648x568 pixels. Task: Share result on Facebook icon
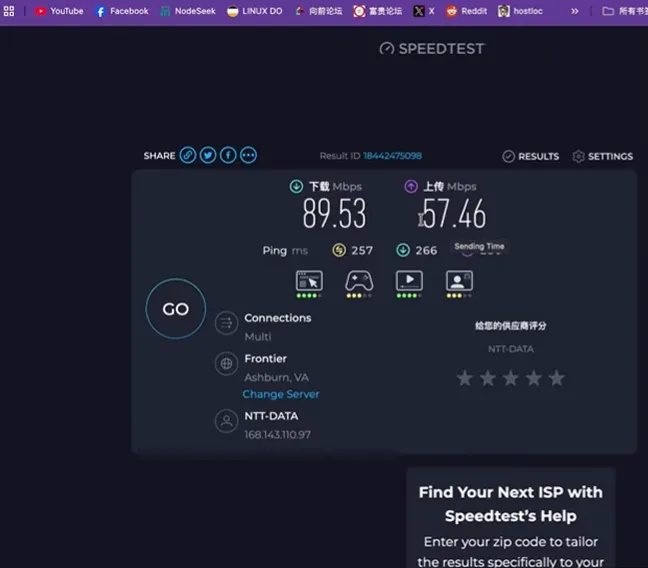[x=228, y=155]
